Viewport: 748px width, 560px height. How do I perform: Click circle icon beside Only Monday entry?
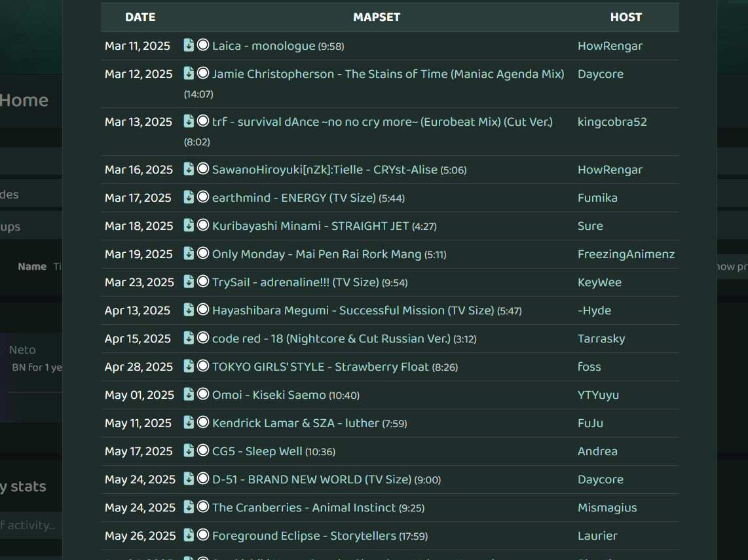[203, 253]
